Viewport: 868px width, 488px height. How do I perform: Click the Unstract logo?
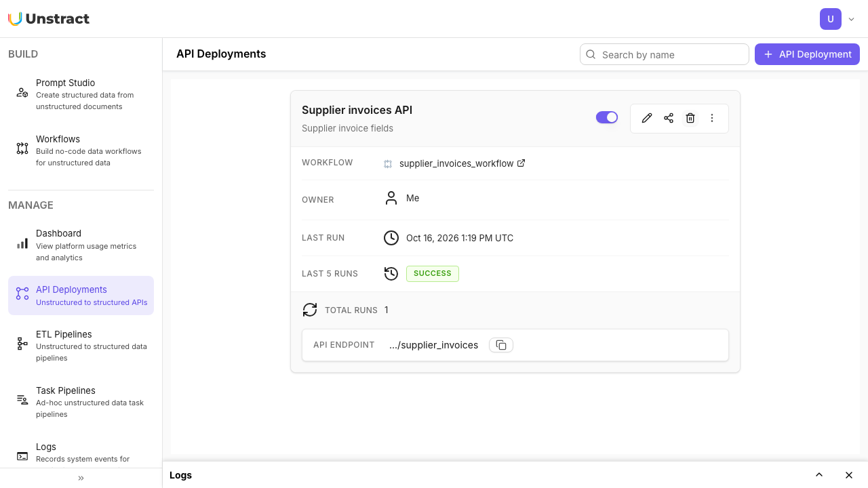coord(49,19)
